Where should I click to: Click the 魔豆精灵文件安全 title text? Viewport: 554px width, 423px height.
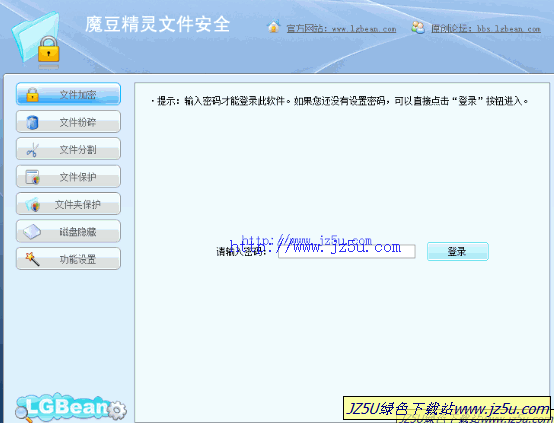[x=158, y=24]
